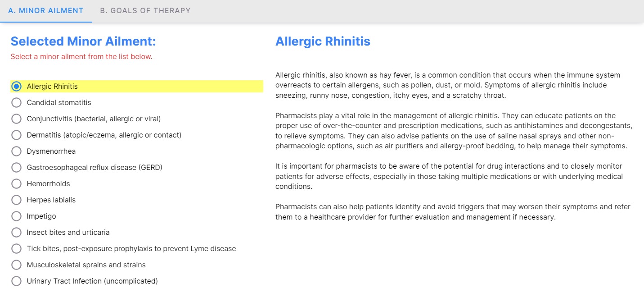Click the highlighted Allergic Rhinitis label text
Image resolution: width=644 pixels, height=293 pixels.
[x=52, y=86]
